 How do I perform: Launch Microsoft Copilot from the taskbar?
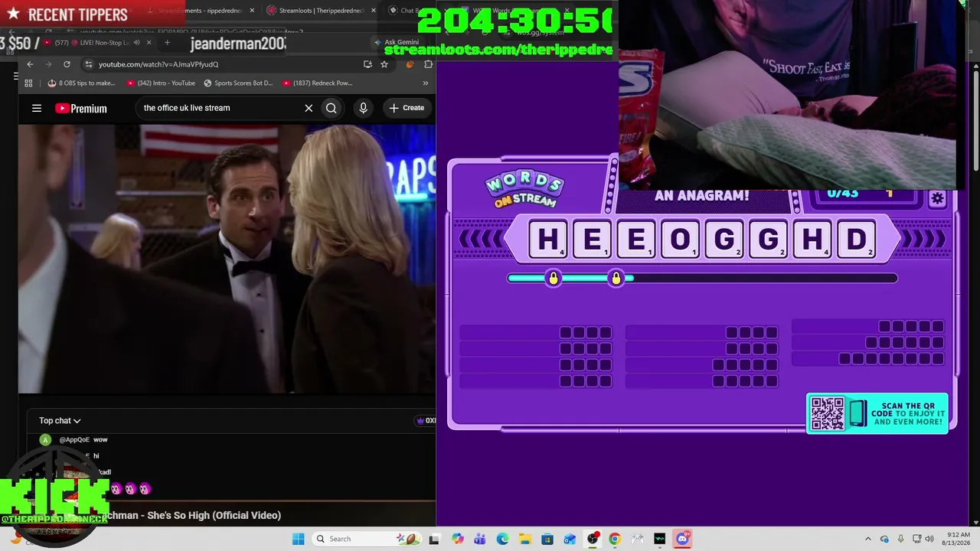coord(458,539)
